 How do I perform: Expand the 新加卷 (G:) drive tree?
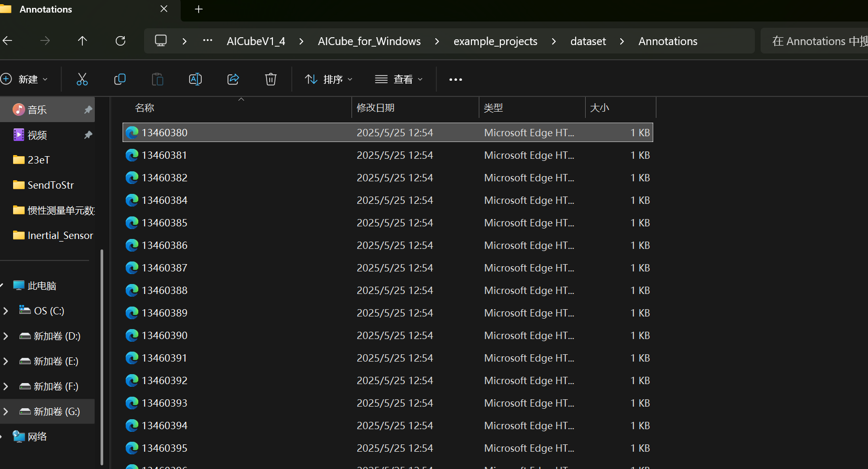[6, 411]
